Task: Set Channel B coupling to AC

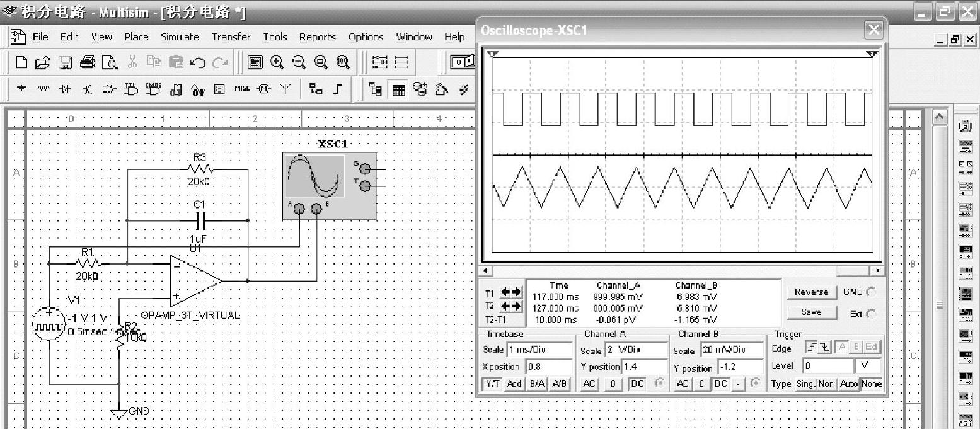Action: point(683,384)
